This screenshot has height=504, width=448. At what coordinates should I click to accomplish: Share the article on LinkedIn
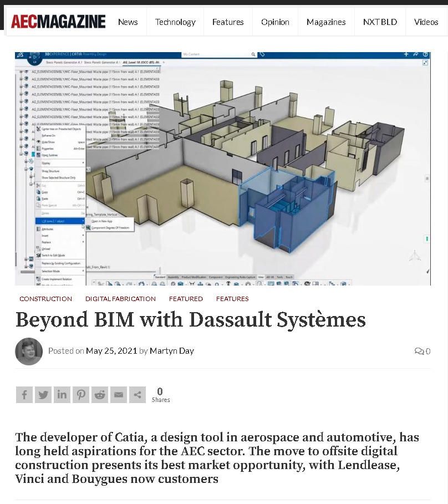click(62, 395)
